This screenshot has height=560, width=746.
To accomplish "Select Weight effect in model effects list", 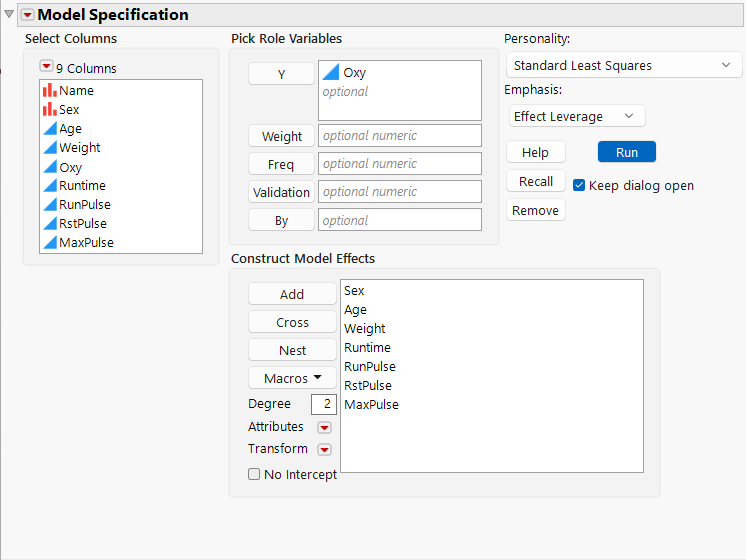I will point(492,328).
